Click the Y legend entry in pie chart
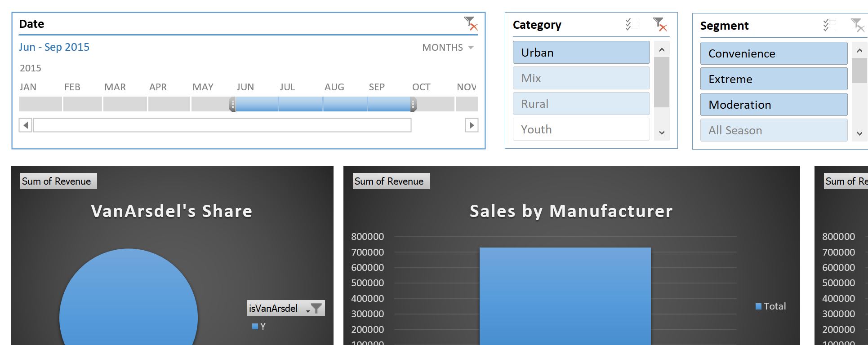Image resolution: width=868 pixels, height=345 pixels. [259, 327]
